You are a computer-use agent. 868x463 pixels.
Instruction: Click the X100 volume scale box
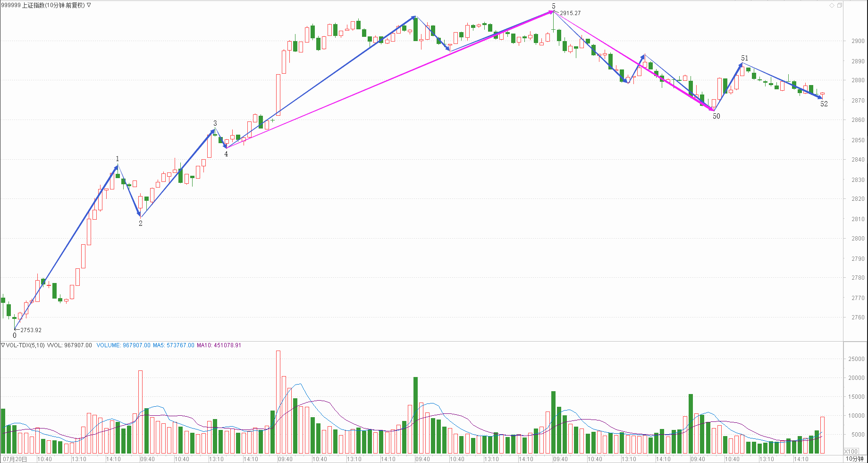(x=851, y=451)
